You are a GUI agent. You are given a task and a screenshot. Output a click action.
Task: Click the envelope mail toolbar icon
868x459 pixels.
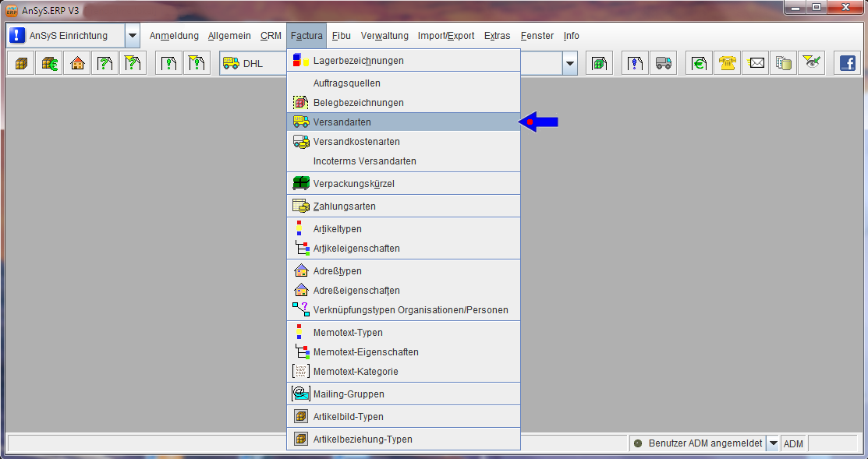(756, 63)
